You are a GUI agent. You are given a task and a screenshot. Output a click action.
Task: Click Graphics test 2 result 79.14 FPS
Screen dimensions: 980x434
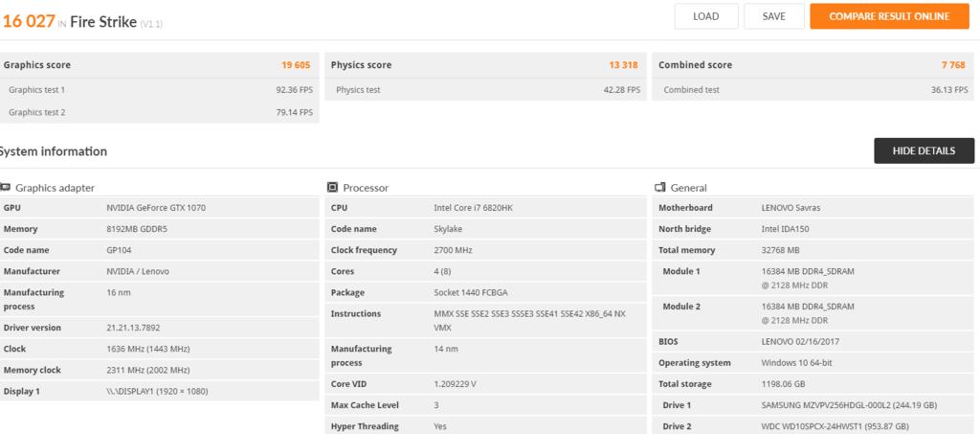[295, 112]
